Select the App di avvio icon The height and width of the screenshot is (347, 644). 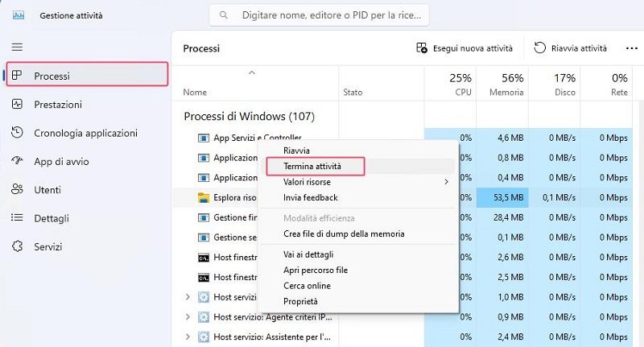coord(18,161)
